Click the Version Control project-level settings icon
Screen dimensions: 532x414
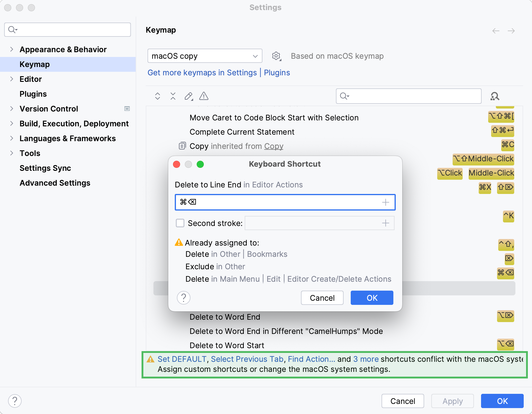click(x=127, y=109)
